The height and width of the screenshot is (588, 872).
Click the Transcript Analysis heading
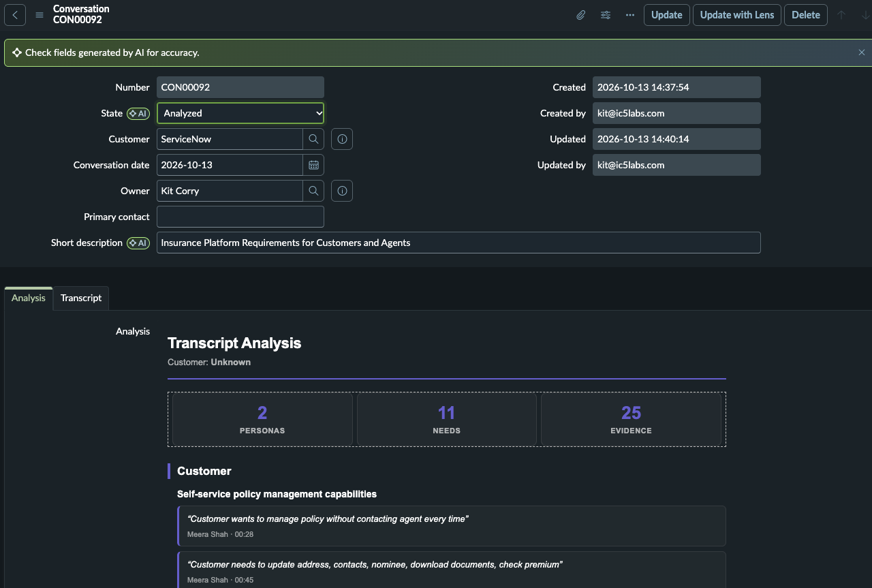(234, 343)
